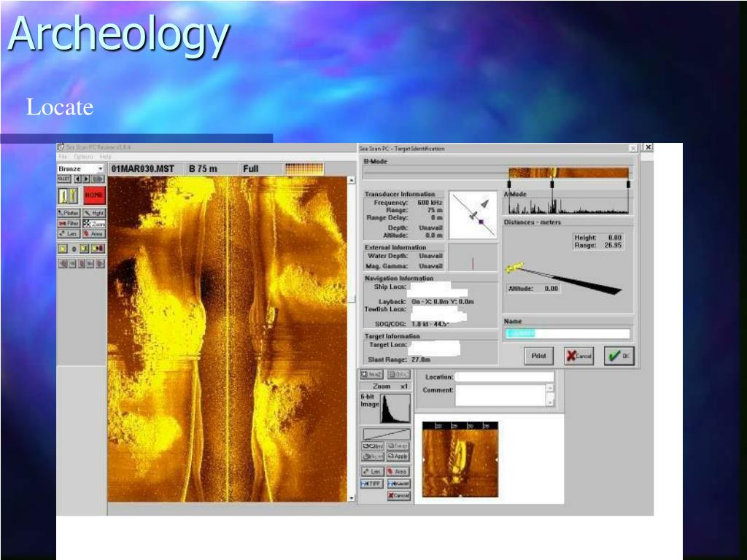Select the Len tool in target panel

pos(373,472)
